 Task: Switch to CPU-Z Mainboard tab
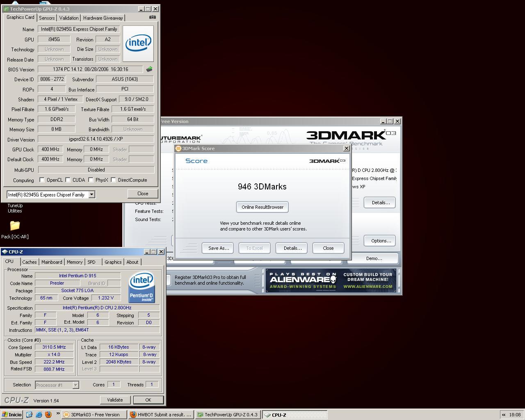52,262
